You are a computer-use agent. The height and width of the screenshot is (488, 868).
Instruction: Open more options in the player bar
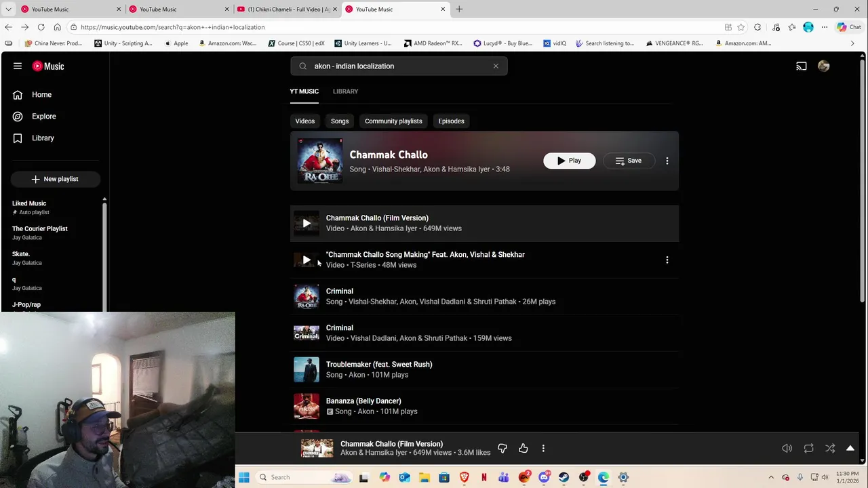[543, 448]
